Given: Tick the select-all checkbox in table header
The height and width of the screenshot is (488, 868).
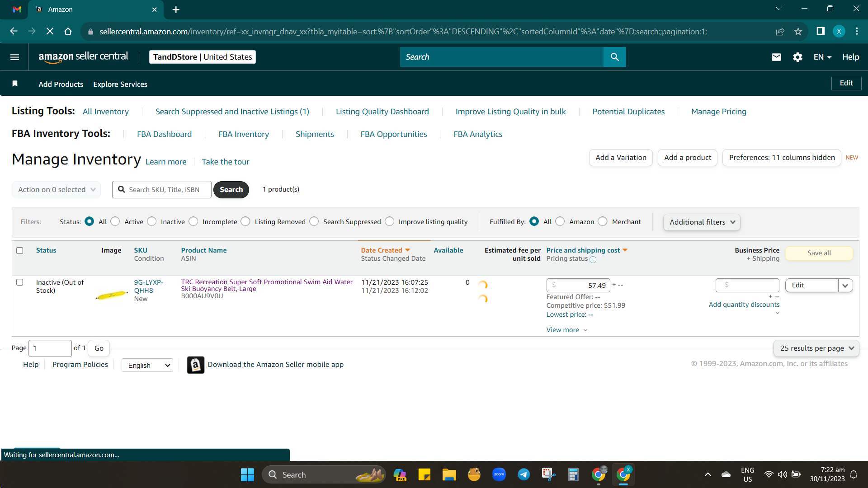Looking at the screenshot, I should [20, 250].
